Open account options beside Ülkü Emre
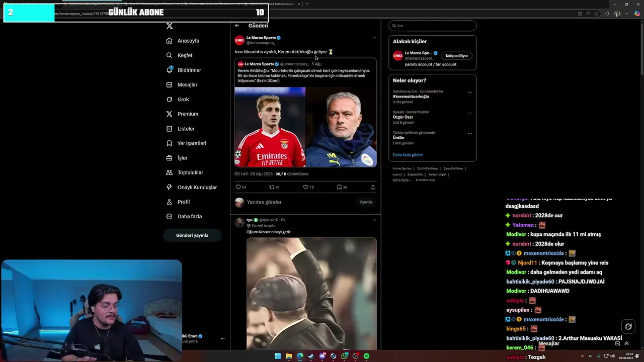Screen dimensions: 644x362 click(222, 338)
